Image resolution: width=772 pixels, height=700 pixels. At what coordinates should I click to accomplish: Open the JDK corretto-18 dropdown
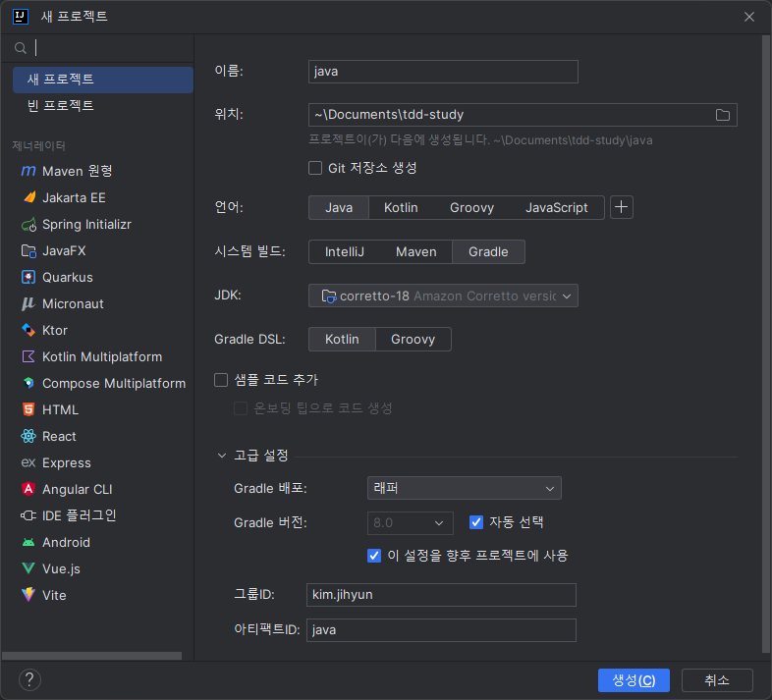(443, 296)
